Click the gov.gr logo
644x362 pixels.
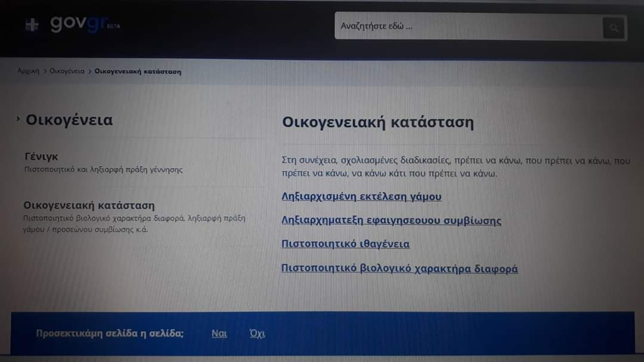click(x=85, y=24)
